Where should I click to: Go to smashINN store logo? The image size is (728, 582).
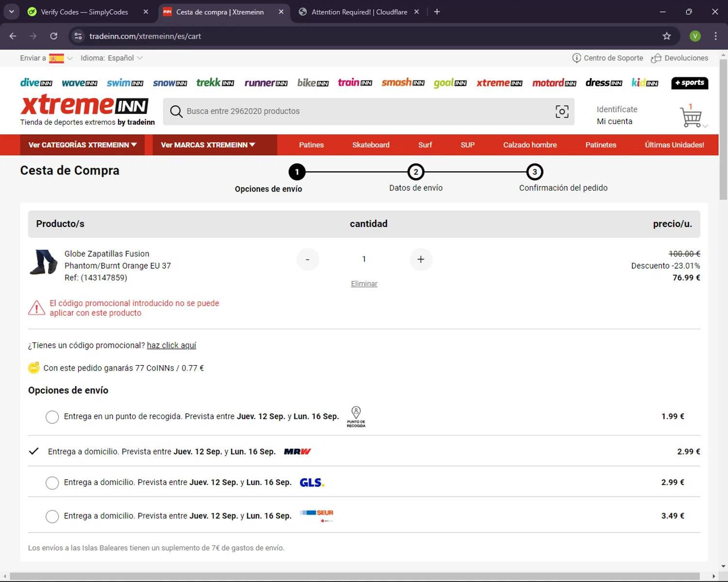point(403,82)
